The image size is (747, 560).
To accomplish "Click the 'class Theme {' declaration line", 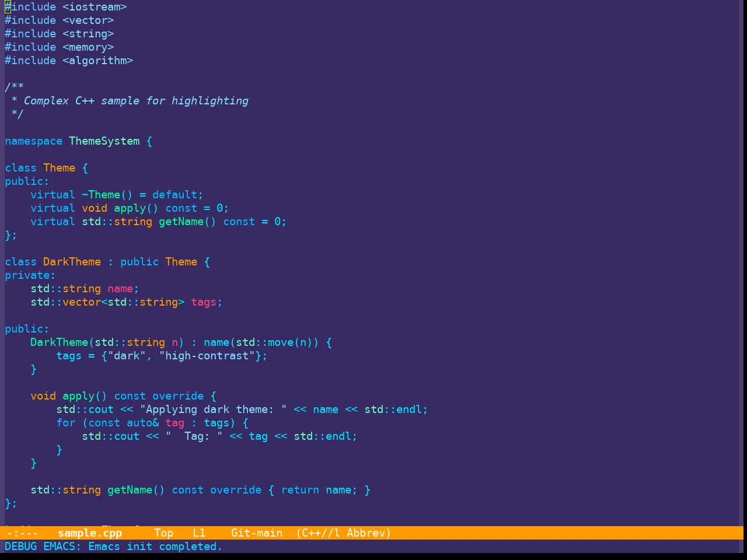I will pos(47,168).
